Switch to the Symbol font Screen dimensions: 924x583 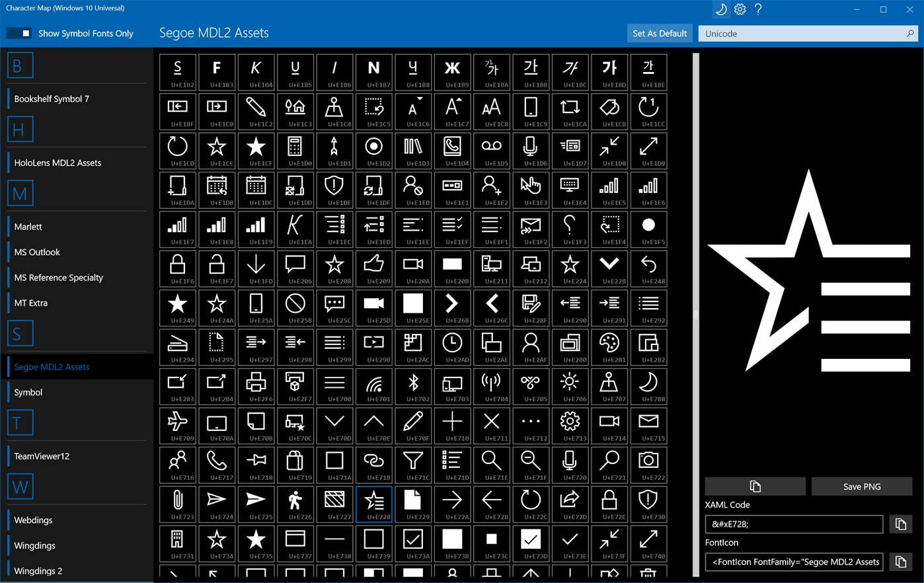[x=28, y=393]
